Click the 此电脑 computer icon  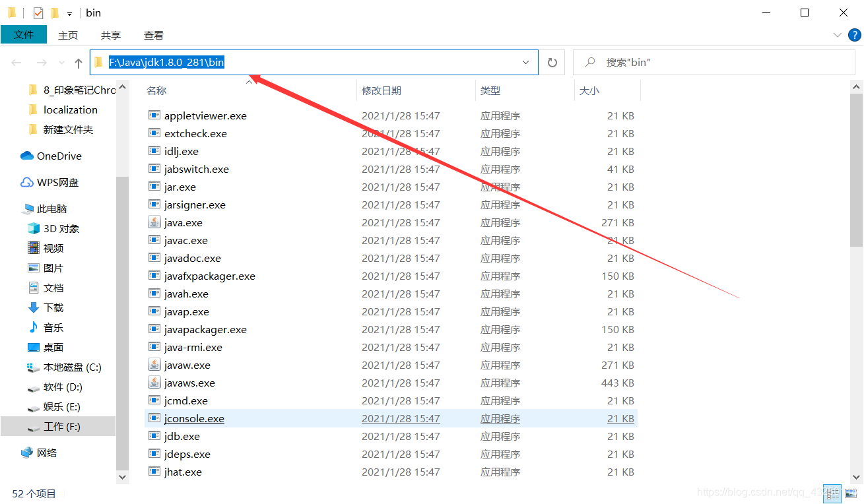(28, 208)
